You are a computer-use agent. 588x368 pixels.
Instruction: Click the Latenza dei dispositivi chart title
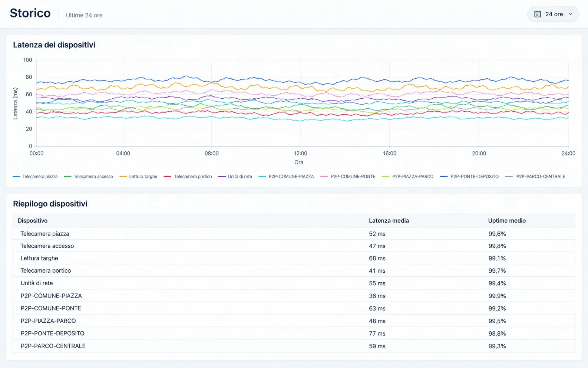pyautogui.click(x=54, y=45)
